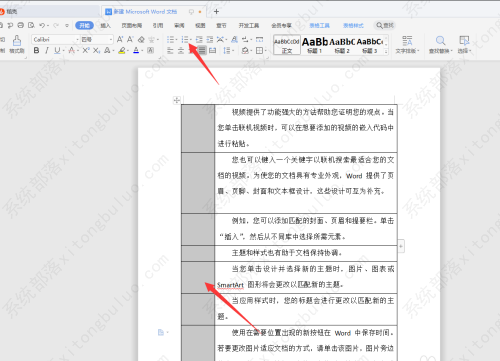The height and width of the screenshot is (361, 500).
Task: Click the Show Paragraph Marks icon
Action: (x=245, y=40)
